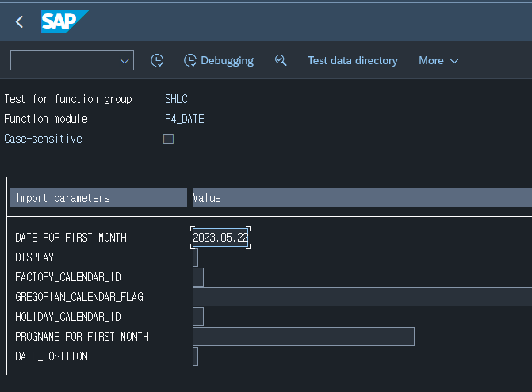The height and width of the screenshot is (392, 532).
Task: Click the FACTORY_CALENDAR_ID parameter label
Action: tap(68, 277)
